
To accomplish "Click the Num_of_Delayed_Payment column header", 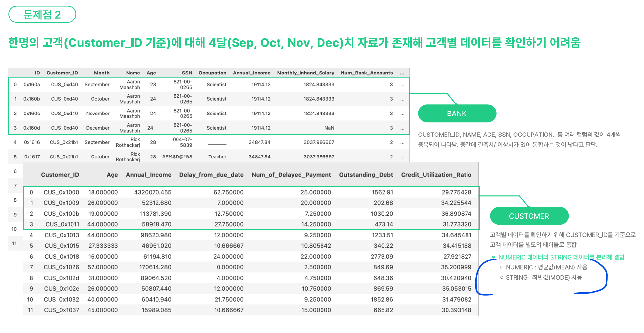I will (291, 175).
